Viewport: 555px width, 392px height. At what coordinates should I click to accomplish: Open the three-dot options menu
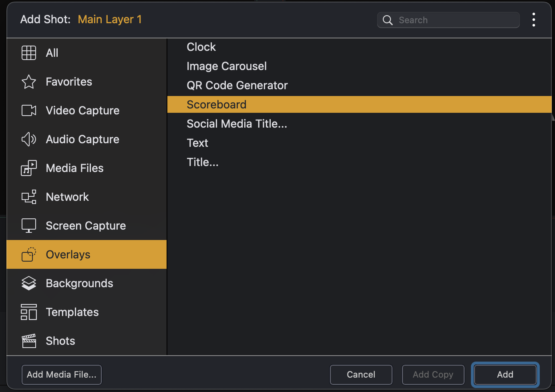pyautogui.click(x=533, y=20)
